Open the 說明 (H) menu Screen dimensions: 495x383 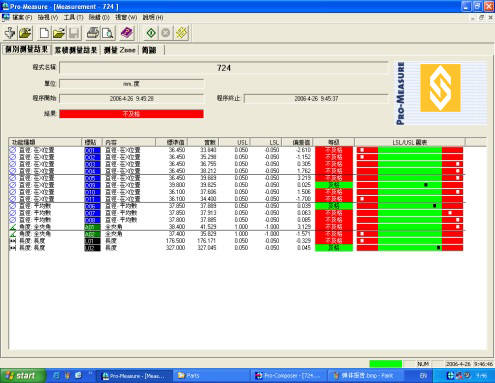tap(153, 17)
